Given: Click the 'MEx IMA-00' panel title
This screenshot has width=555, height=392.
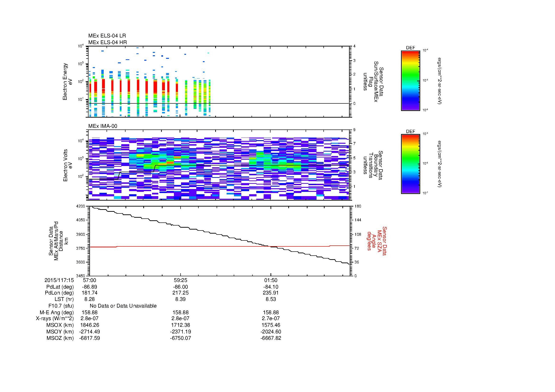Looking at the screenshot, I should click(x=103, y=126).
